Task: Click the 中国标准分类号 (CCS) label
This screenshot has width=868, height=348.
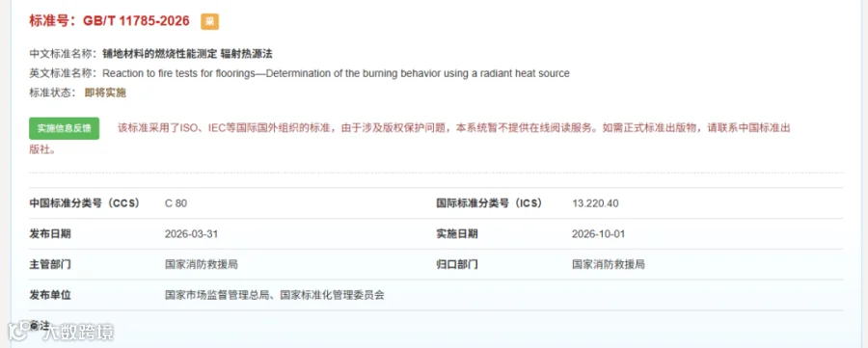Action: (85, 203)
